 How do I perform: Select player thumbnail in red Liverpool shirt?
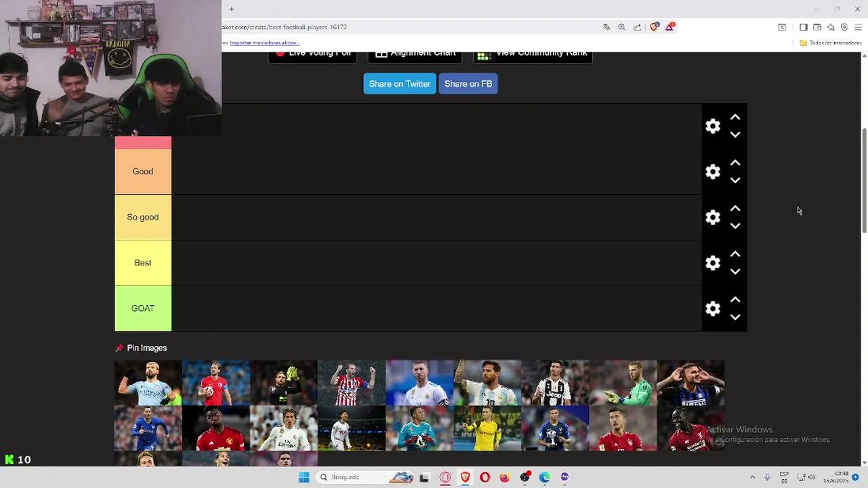(690, 428)
